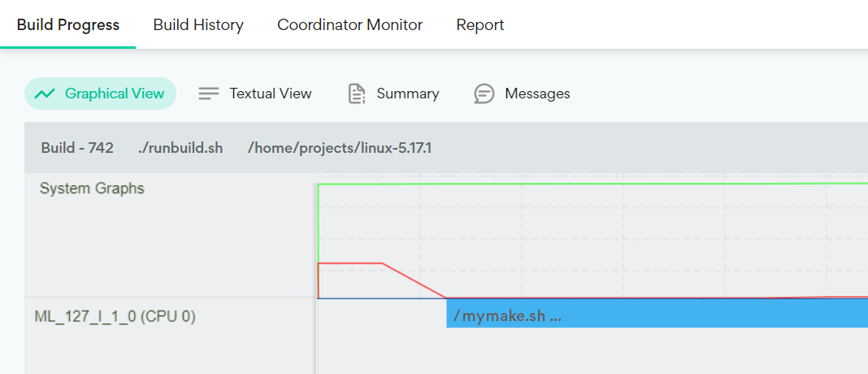Click the green line in System Graphs

569,185
